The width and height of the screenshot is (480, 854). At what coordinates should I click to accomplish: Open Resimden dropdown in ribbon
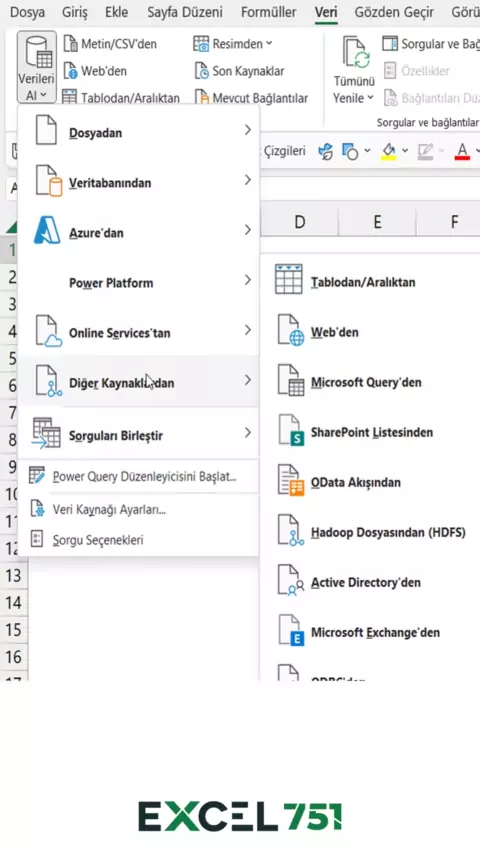click(x=233, y=44)
